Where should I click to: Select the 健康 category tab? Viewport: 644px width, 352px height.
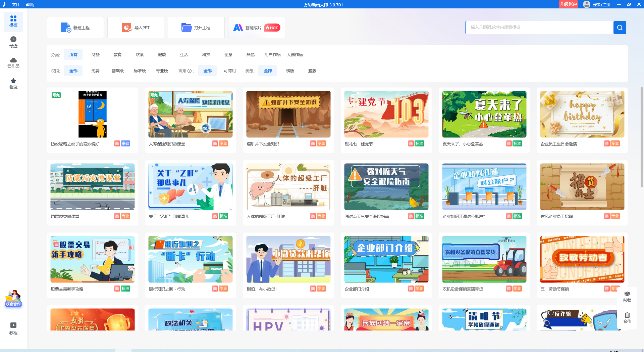coord(162,54)
